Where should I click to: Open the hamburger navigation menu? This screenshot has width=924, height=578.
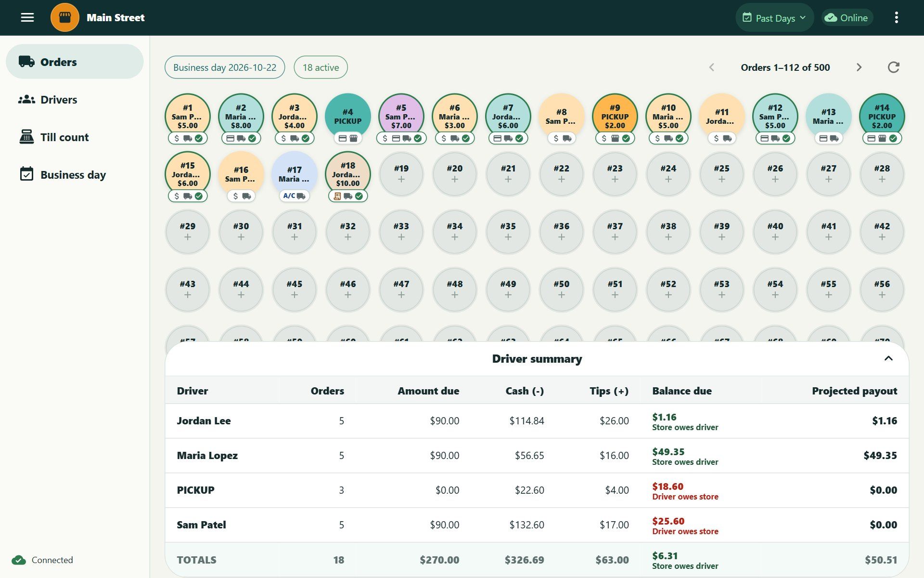coord(27,18)
